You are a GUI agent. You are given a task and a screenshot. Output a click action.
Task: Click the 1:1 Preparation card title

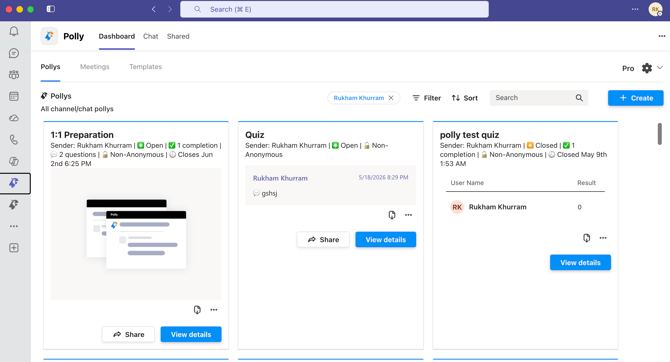pos(82,135)
